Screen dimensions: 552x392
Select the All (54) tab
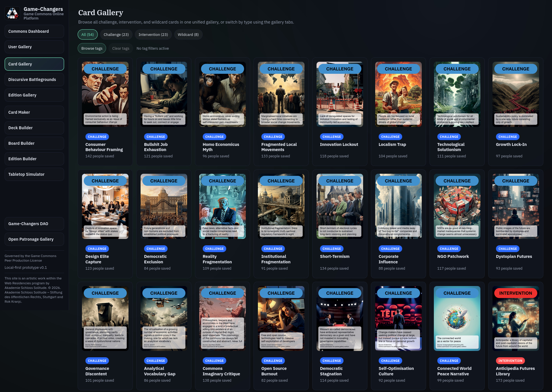88,34
